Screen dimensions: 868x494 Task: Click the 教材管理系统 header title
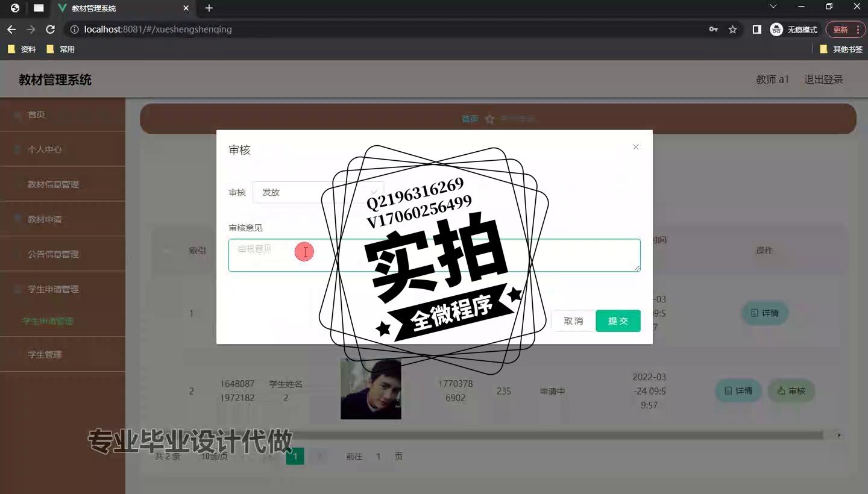click(55, 80)
